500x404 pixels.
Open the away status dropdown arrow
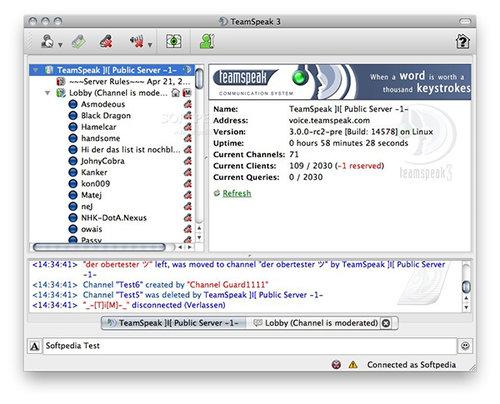click(x=60, y=45)
